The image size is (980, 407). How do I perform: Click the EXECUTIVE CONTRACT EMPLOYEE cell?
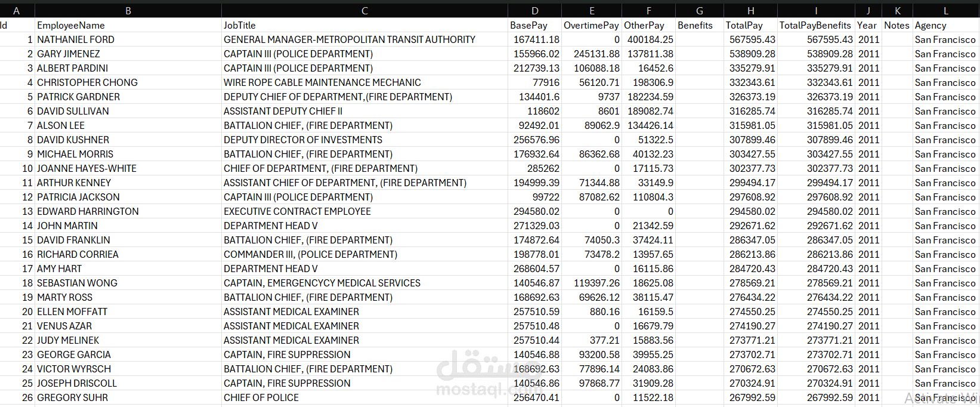[364, 211]
